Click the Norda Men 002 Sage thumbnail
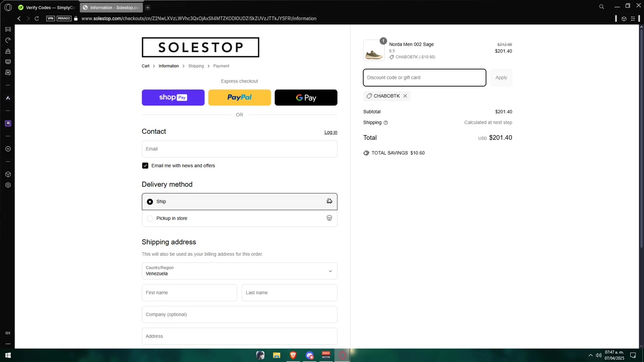The width and height of the screenshot is (644, 362). click(x=374, y=51)
